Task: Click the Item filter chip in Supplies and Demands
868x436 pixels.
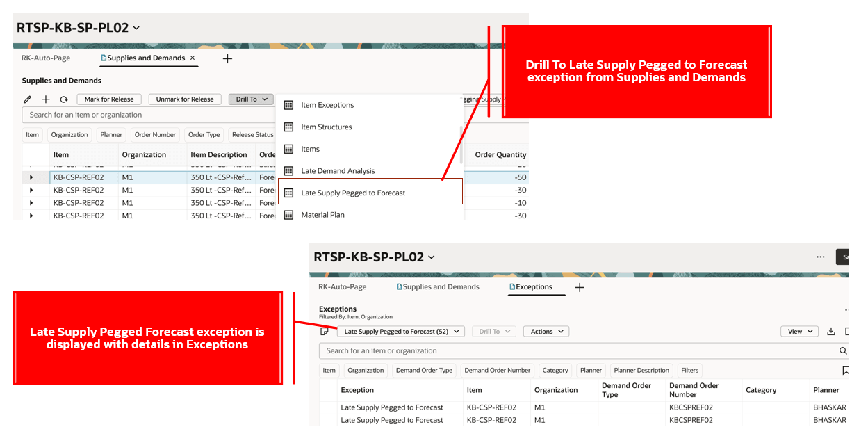Action: point(33,135)
